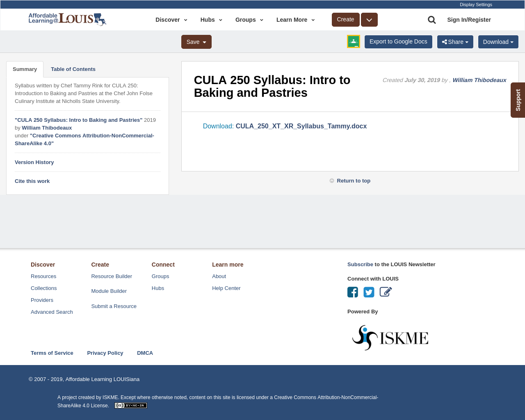Open the Share dropdown

coord(455,42)
